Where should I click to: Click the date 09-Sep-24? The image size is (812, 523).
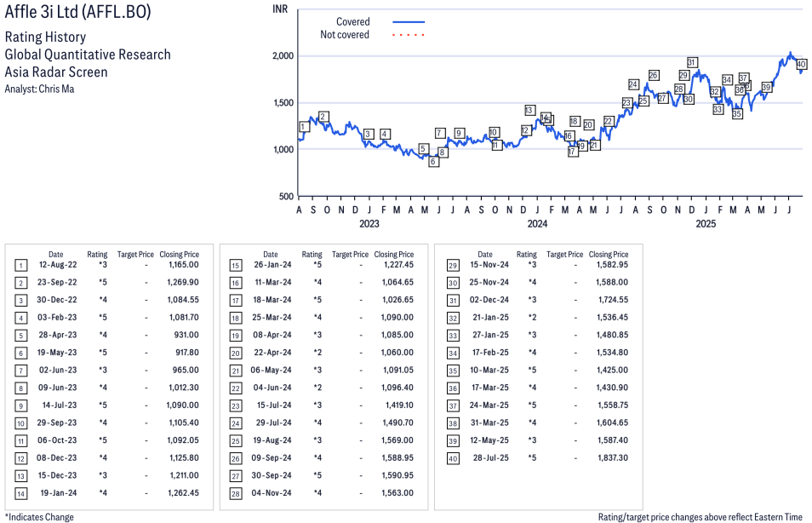point(272,458)
